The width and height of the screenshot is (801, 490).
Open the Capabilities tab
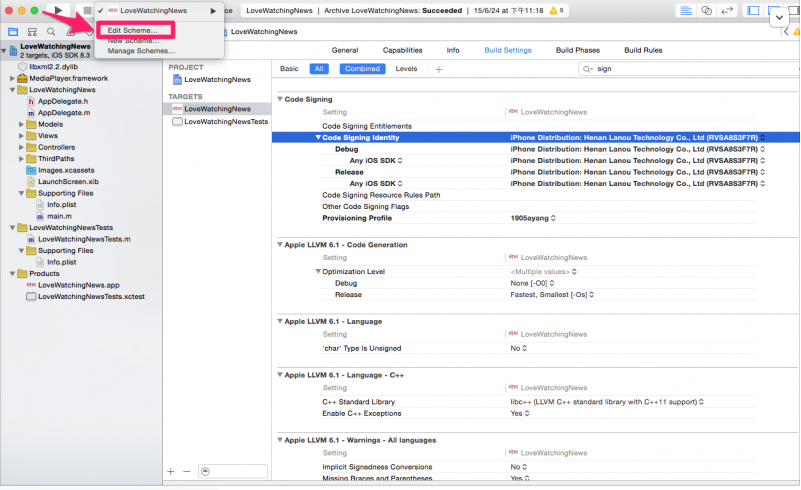coord(403,50)
